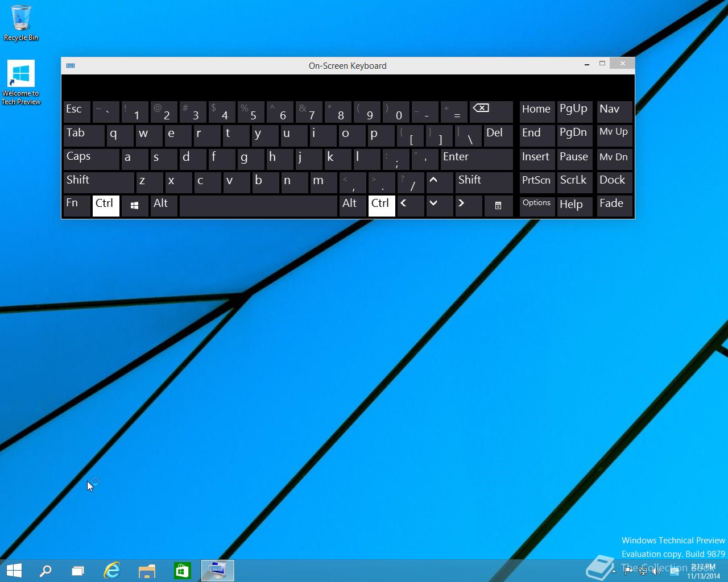Click the Windows logo key on keyboard

point(135,206)
